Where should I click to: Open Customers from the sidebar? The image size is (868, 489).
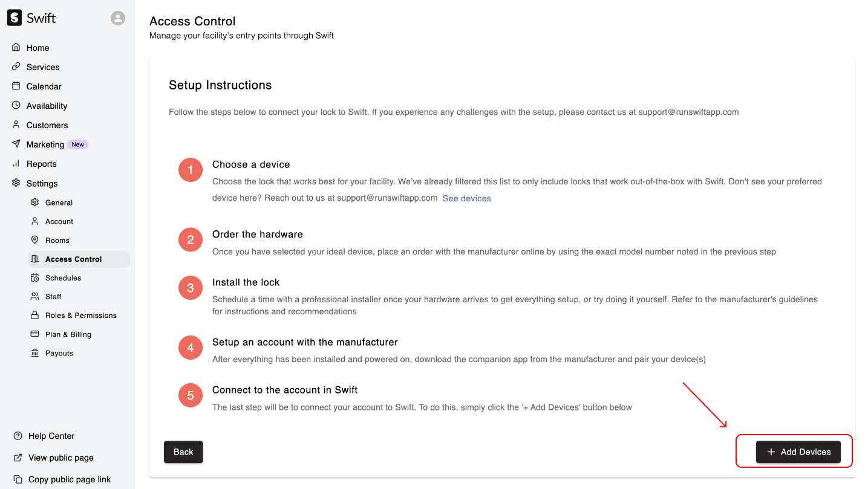[x=47, y=125]
